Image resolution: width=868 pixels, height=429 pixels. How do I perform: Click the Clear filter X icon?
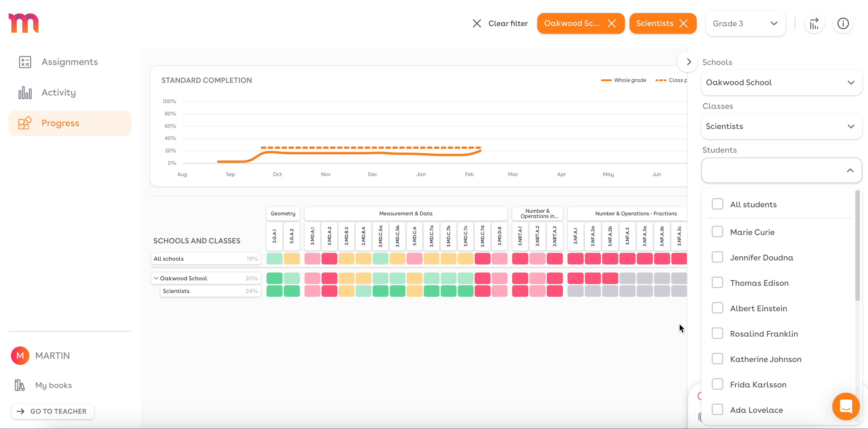(x=477, y=23)
